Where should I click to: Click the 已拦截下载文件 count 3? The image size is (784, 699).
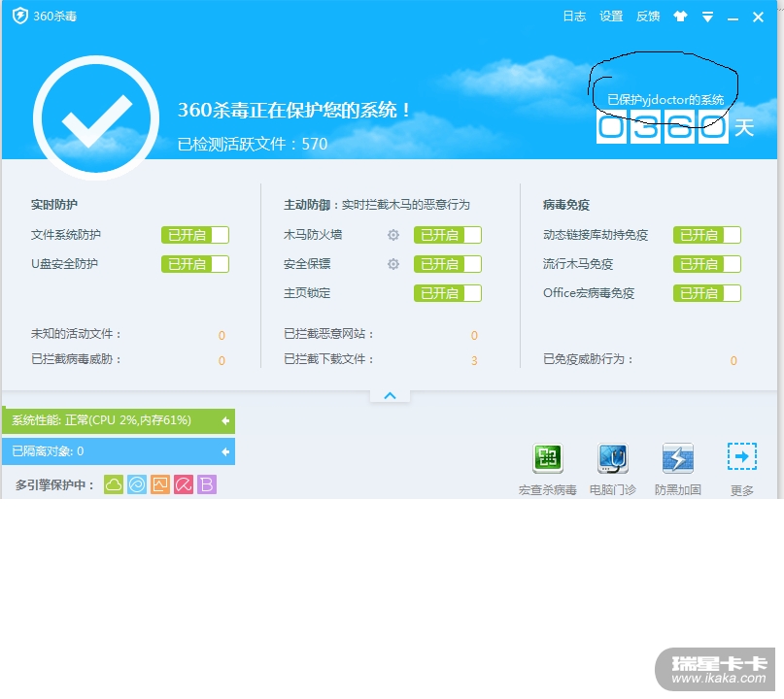474,361
